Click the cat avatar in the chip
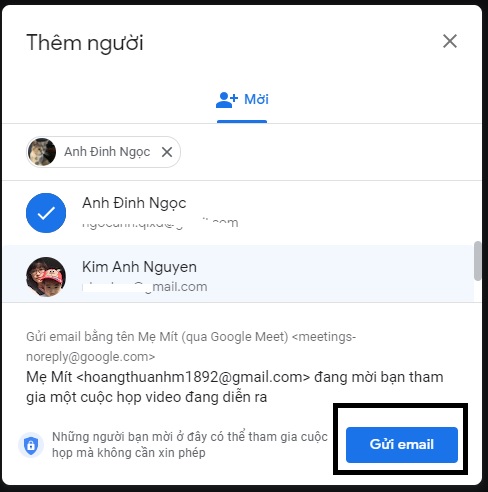This screenshot has height=492, width=488. tap(42, 152)
